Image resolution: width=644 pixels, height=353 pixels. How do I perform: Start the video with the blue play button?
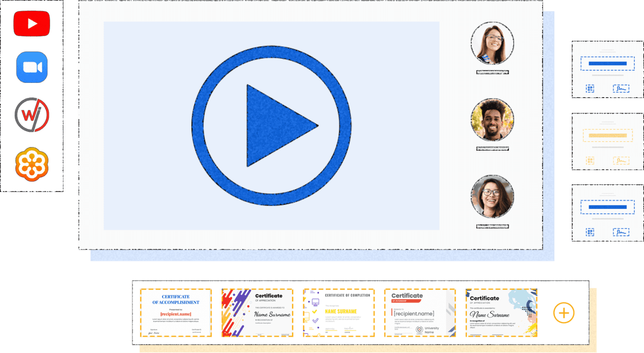tap(271, 126)
